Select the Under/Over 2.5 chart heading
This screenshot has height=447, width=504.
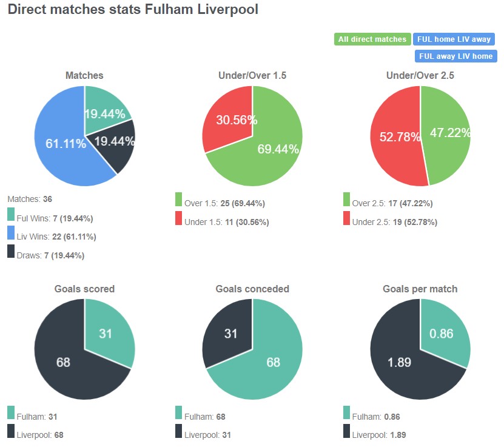pyautogui.click(x=420, y=75)
